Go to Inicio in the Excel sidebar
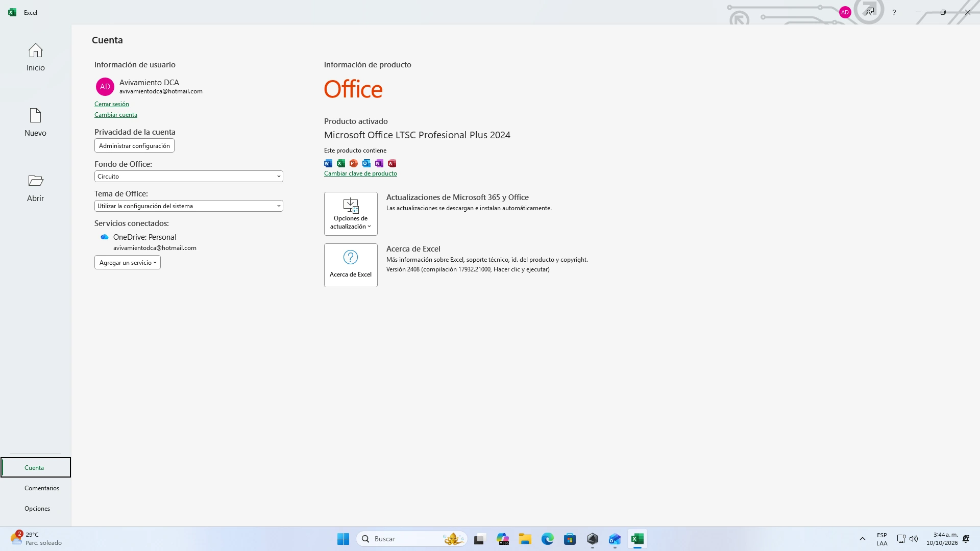Image resolution: width=980 pixels, height=551 pixels. pos(35,57)
